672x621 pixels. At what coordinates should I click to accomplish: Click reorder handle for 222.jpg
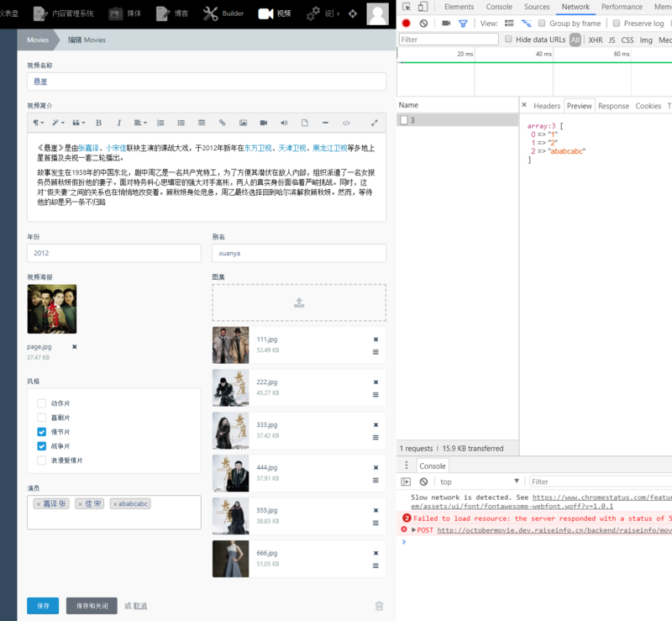(x=375, y=395)
